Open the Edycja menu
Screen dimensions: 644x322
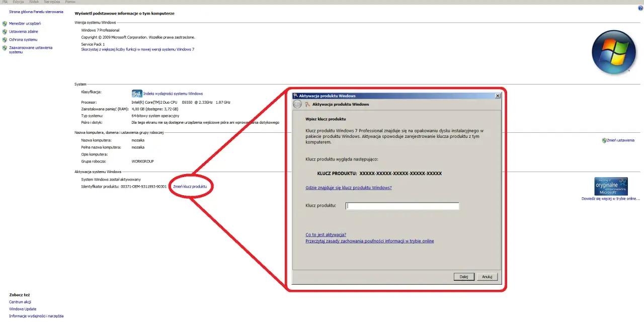(x=18, y=2)
